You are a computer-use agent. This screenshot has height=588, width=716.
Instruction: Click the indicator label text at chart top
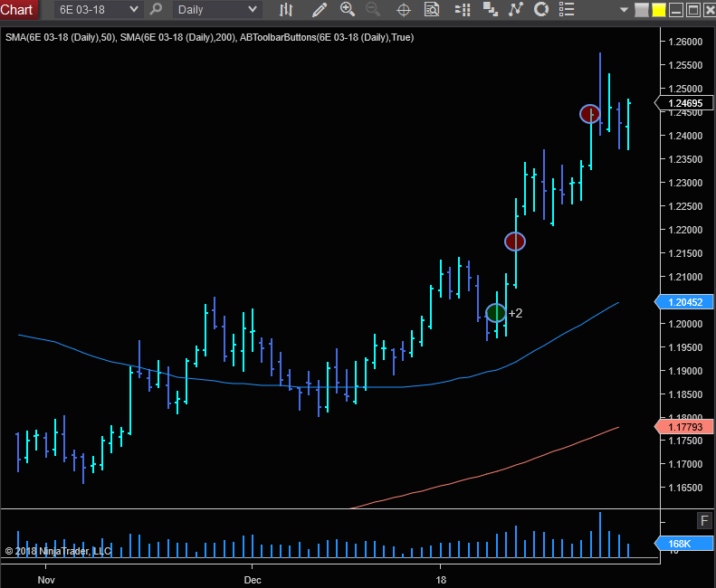pyautogui.click(x=210, y=37)
